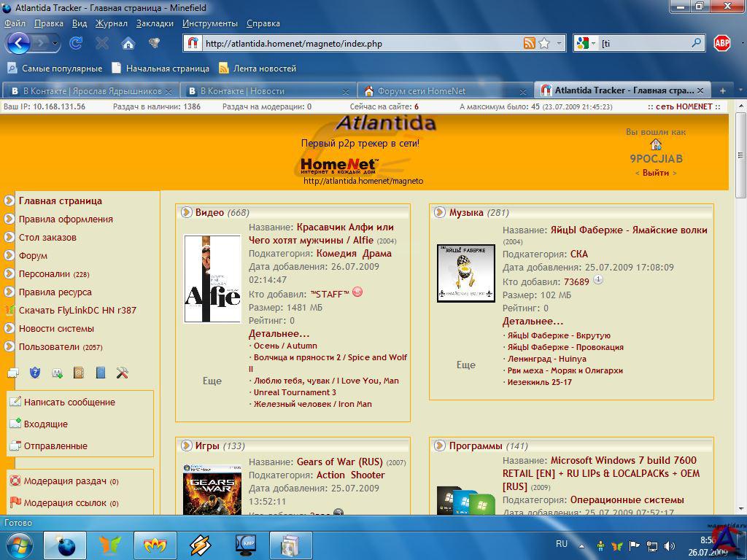747x560 pixels.
Task: Collapse the Видео section using its arrow
Action: click(186, 212)
